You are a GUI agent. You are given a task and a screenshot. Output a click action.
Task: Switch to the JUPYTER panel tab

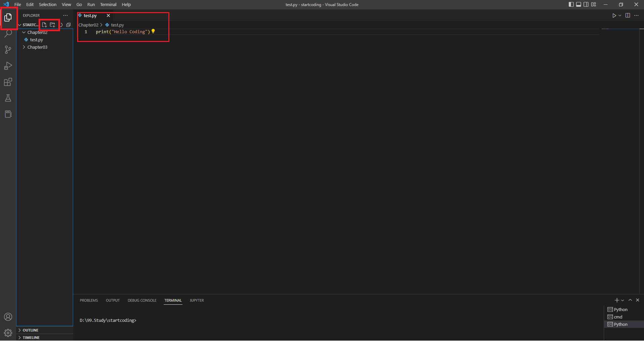[x=197, y=300]
